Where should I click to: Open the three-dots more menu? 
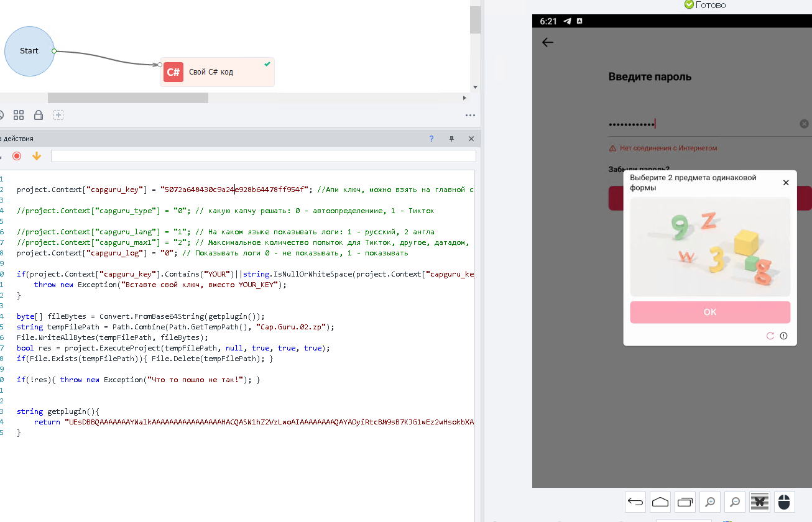(x=470, y=115)
